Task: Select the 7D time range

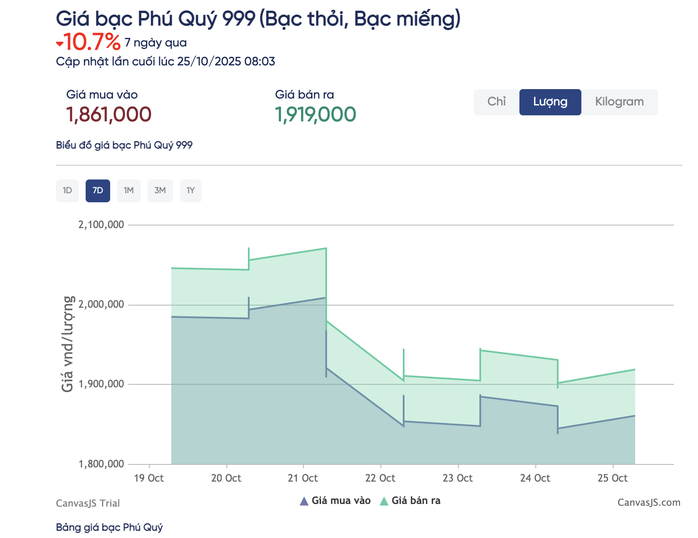Action: point(98,190)
